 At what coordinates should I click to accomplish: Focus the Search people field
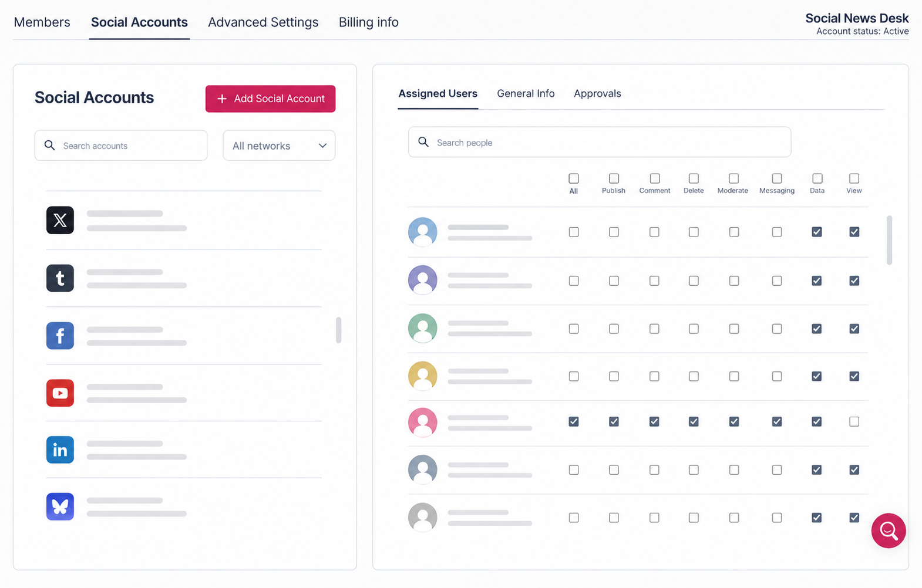tap(600, 142)
